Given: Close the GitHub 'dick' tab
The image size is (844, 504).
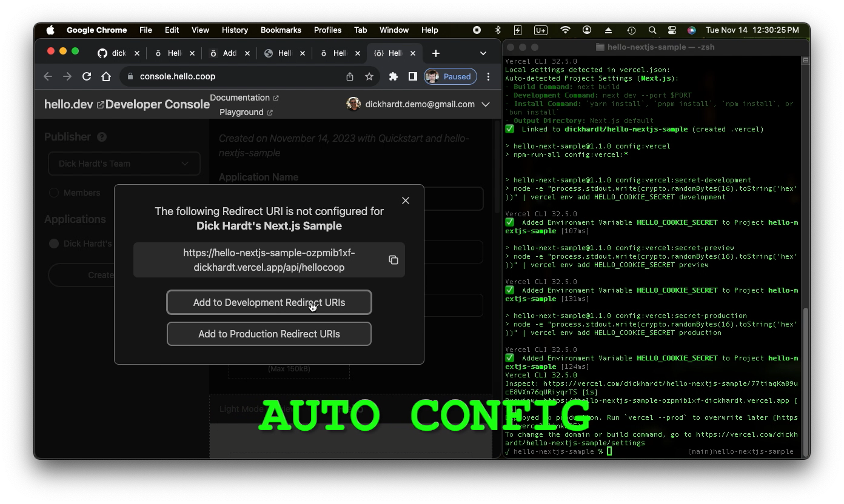Looking at the screenshot, I should coord(137,53).
